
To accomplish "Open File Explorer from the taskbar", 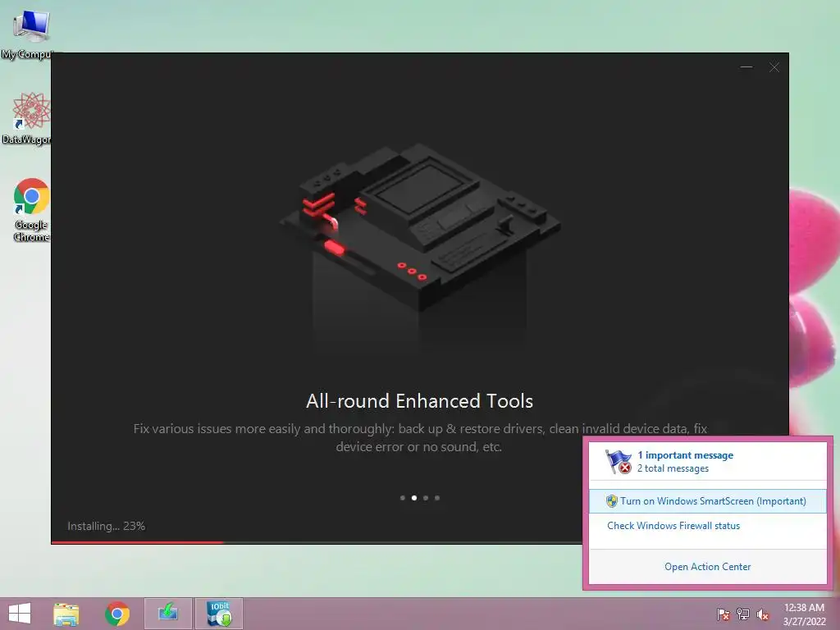I will pyautogui.click(x=66, y=614).
